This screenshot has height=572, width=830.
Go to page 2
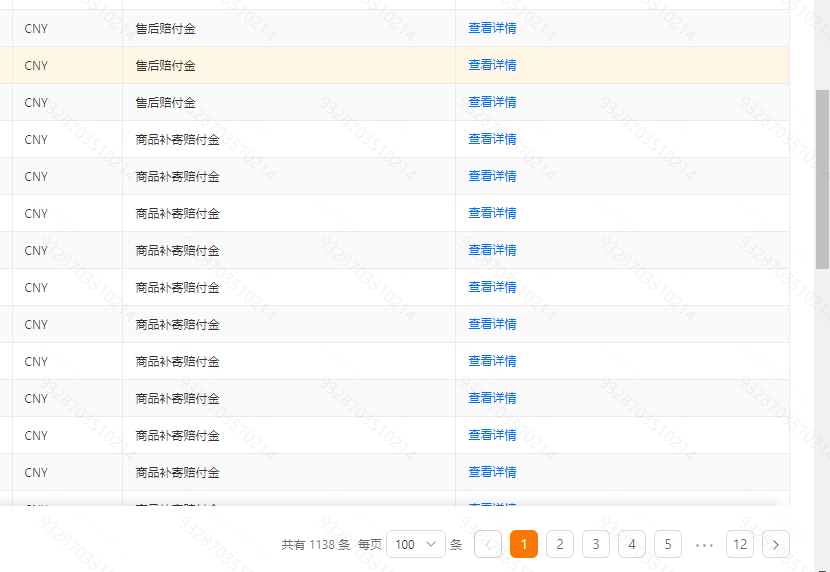click(560, 544)
